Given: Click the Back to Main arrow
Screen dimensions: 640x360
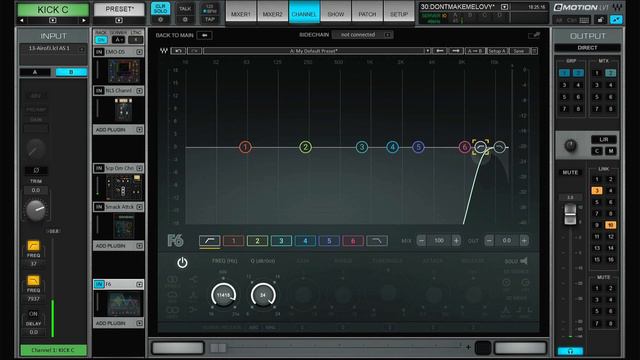Looking at the screenshot, I should click(204, 36).
